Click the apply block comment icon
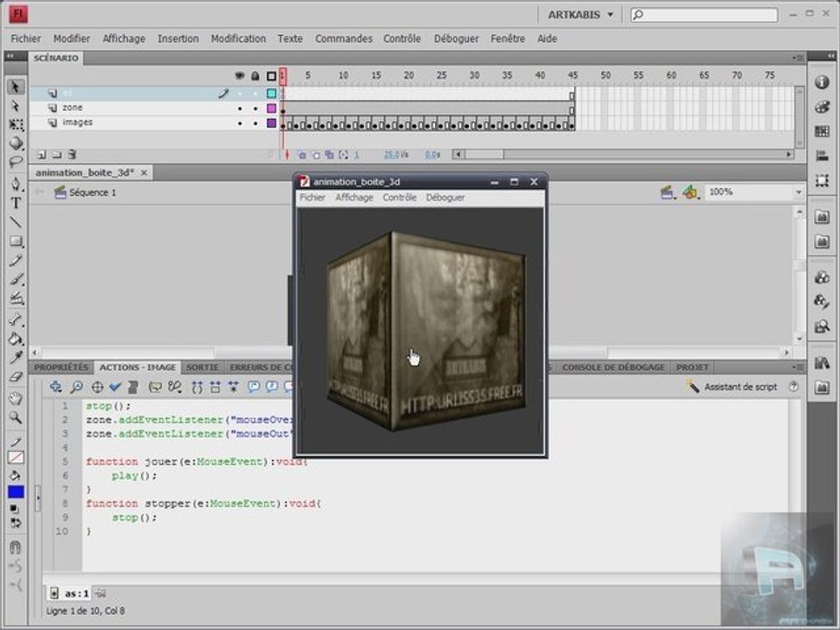The height and width of the screenshot is (630, 840). (x=254, y=386)
